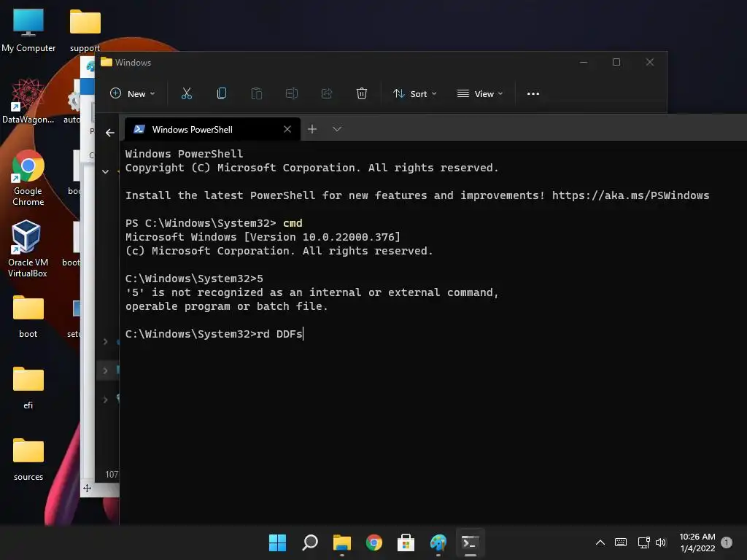The width and height of the screenshot is (747, 560).
Task: Open the Sort dropdown in Explorer
Action: click(x=414, y=94)
